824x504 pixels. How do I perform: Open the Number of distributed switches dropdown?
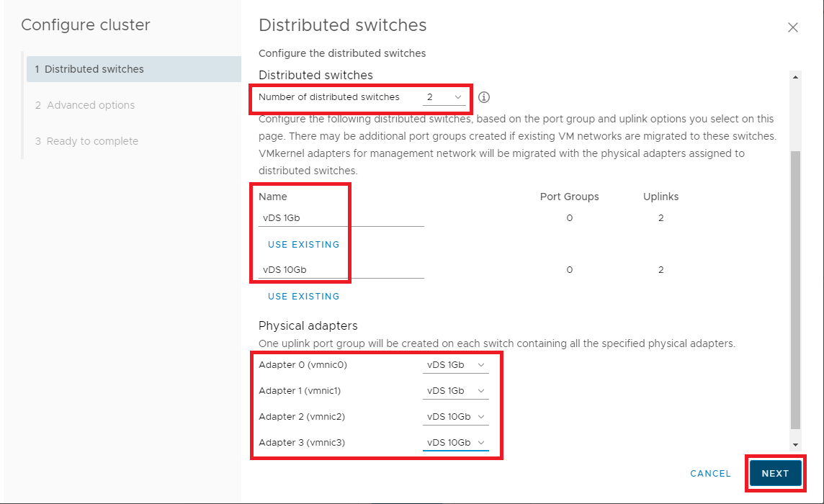pyautogui.click(x=444, y=97)
